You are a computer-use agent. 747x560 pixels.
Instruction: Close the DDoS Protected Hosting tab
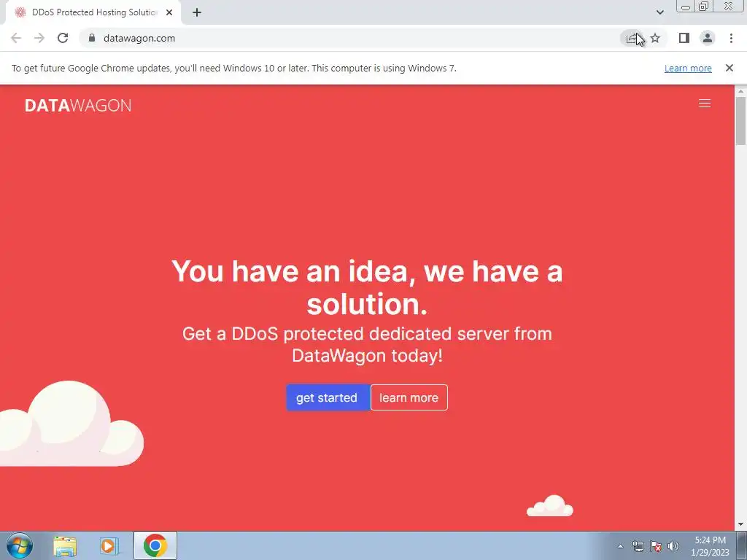pyautogui.click(x=169, y=12)
